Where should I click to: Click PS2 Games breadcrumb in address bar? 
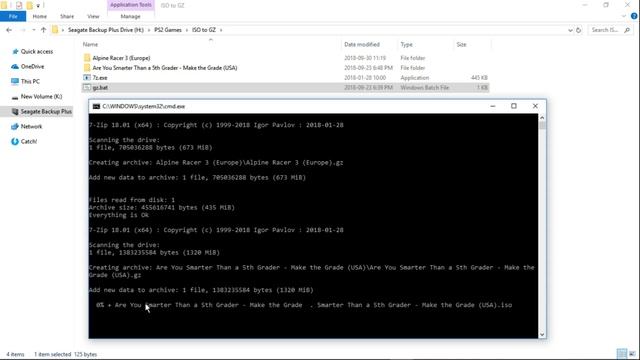(168, 30)
